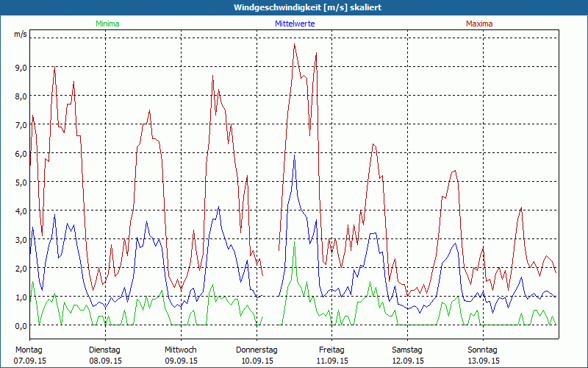Screen dimensions: 588x368
Task: Click the 4,0 y-axis value
Action: [x=21, y=210]
